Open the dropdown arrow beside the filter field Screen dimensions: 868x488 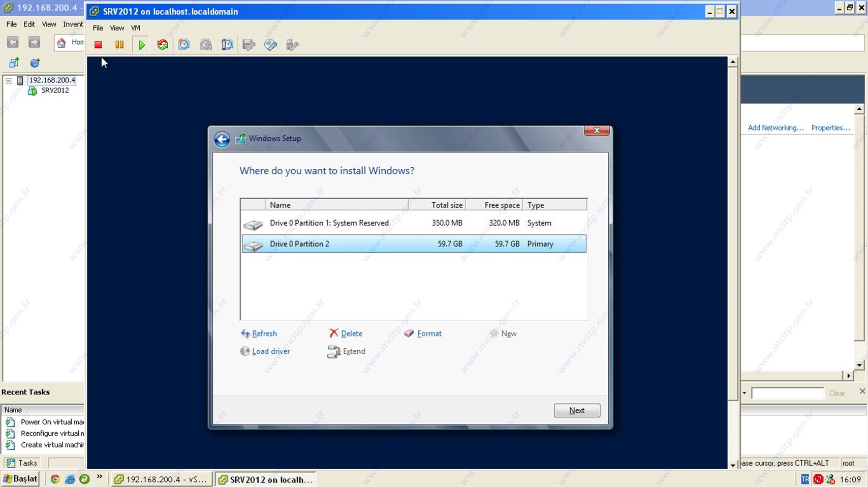[745, 393]
